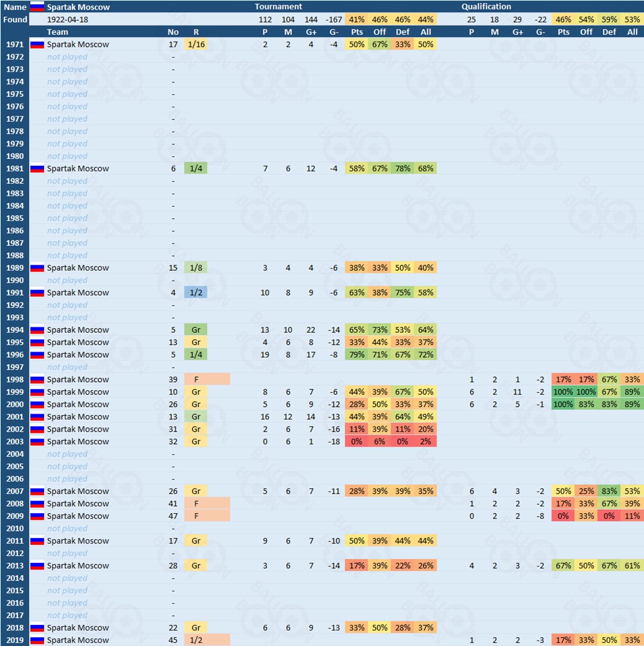Click the flag icon in the 2011 row

click(x=37, y=541)
